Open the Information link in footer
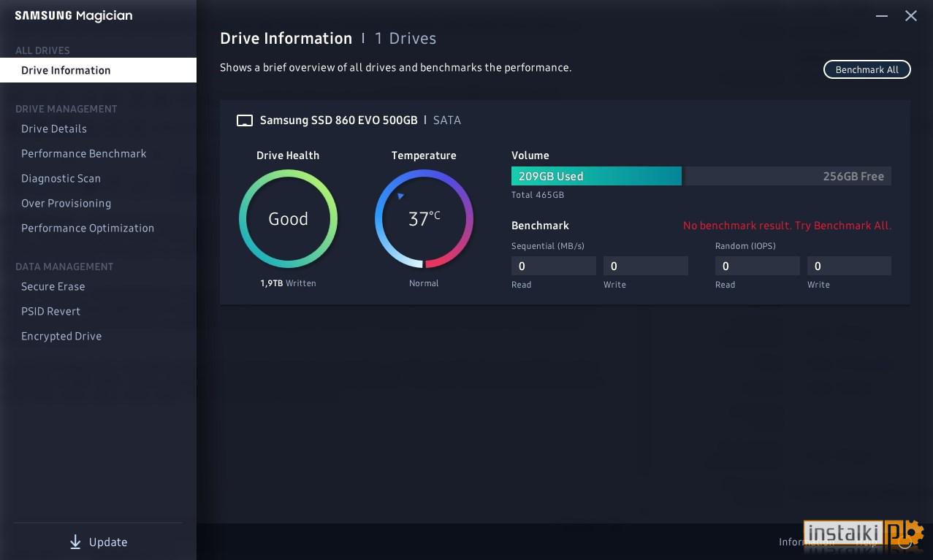 click(x=806, y=542)
